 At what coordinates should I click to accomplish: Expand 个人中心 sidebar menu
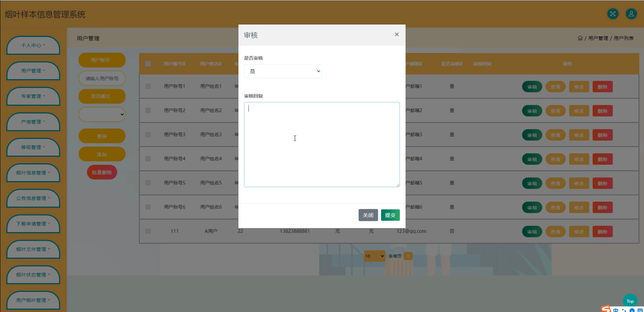coord(33,45)
